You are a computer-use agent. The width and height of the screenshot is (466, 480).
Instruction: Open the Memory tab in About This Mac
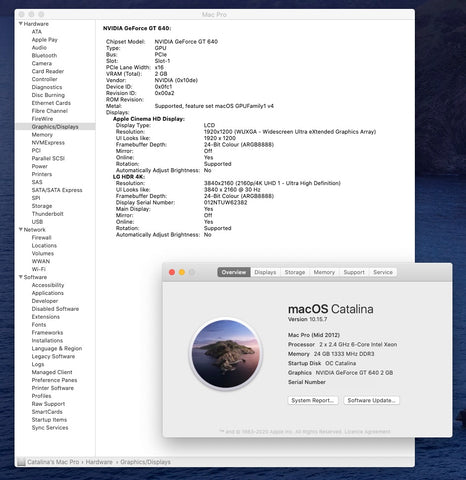[x=324, y=272]
